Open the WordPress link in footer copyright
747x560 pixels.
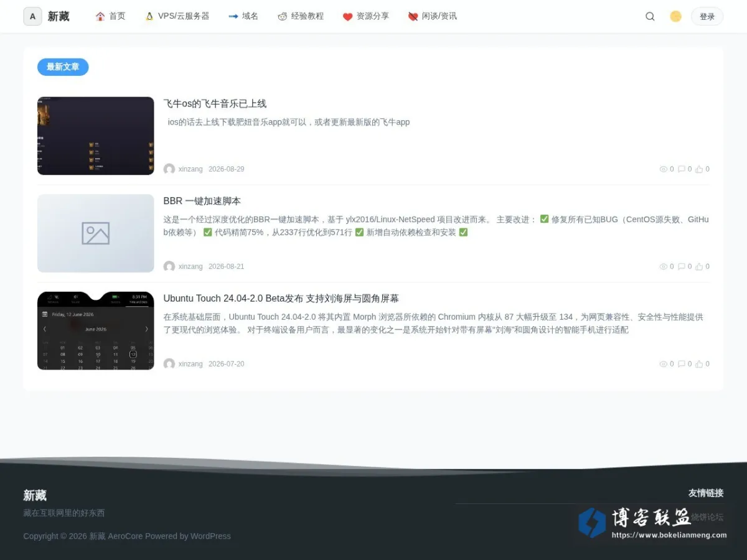click(x=210, y=536)
